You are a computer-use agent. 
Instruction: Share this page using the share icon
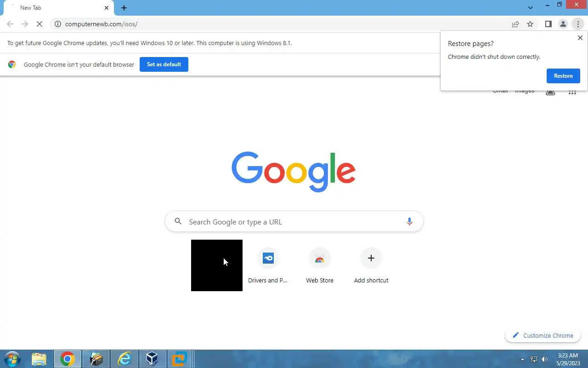(x=515, y=24)
